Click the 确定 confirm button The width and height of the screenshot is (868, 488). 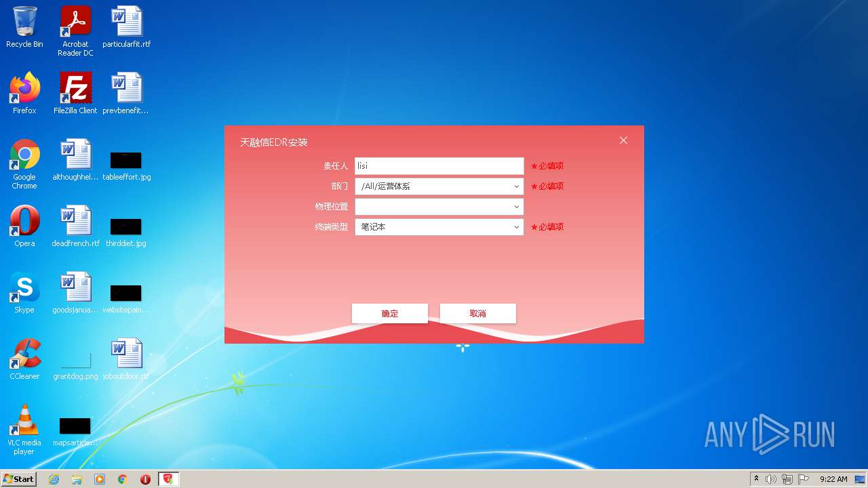click(x=390, y=313)
